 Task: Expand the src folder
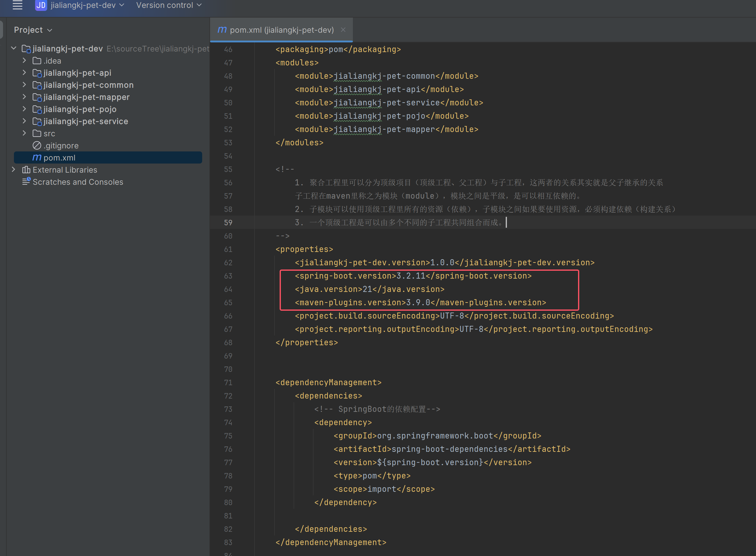pos(24,133)
